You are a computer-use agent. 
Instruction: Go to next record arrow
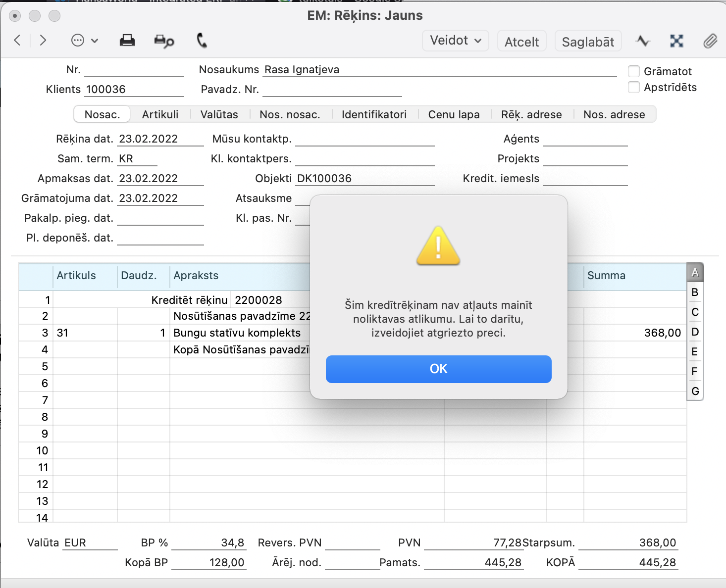coord(43,41)
